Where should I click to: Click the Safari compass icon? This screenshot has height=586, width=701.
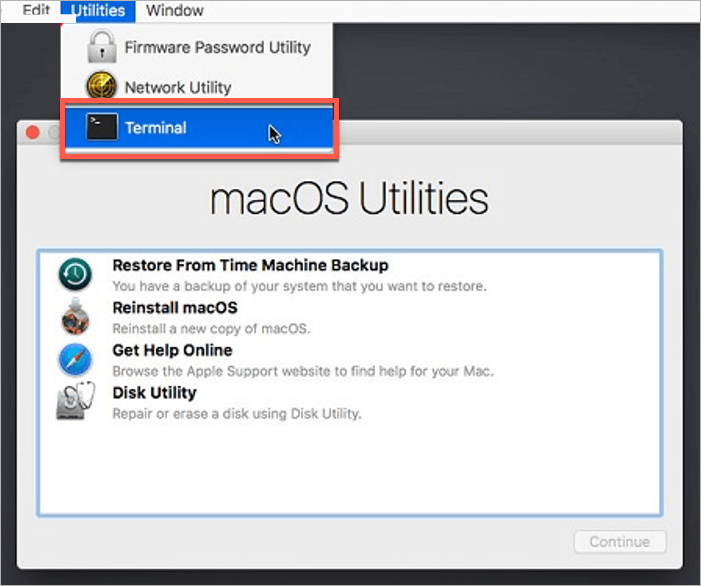click(x=75, y=359)
